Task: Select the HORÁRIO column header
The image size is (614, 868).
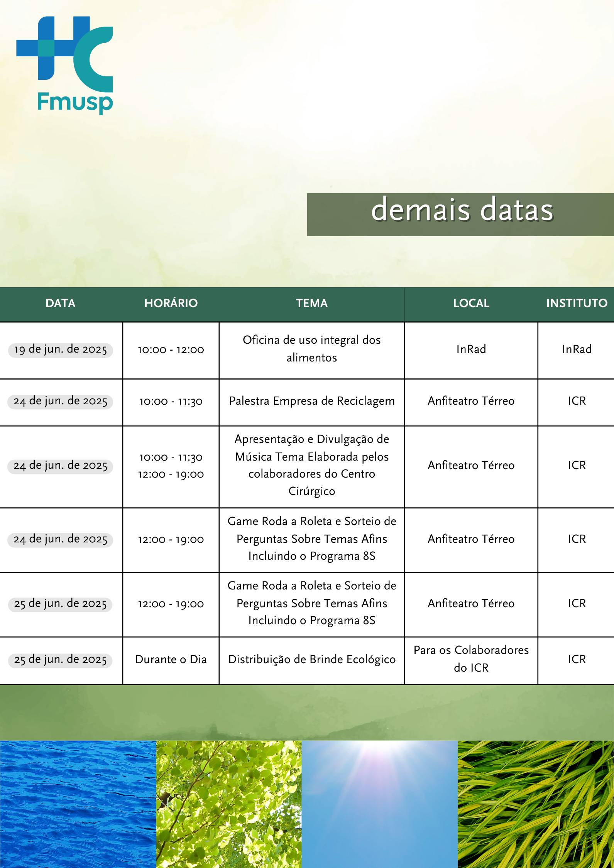Action: pos(171,303)
